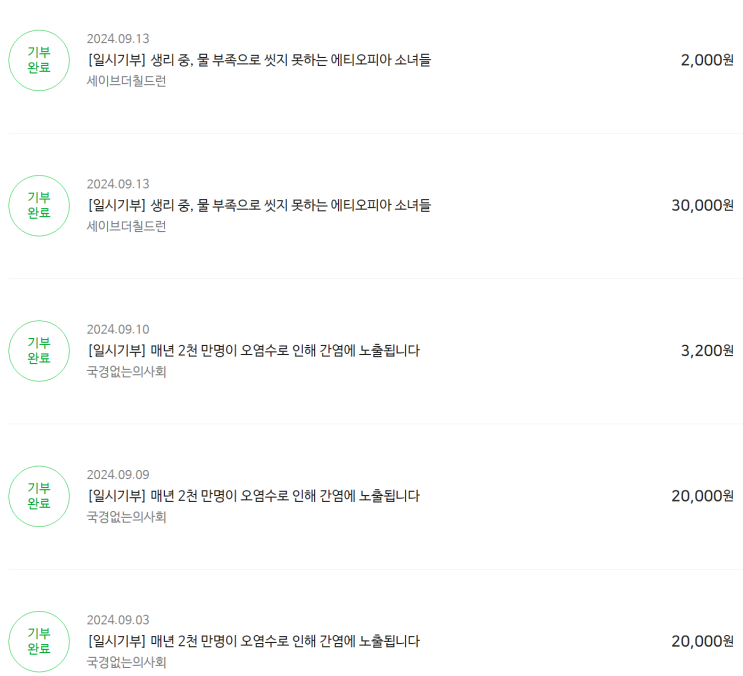
Task: Click the 기부완료 badge for the 2024.09.03 donation
Action: [39, 641]
